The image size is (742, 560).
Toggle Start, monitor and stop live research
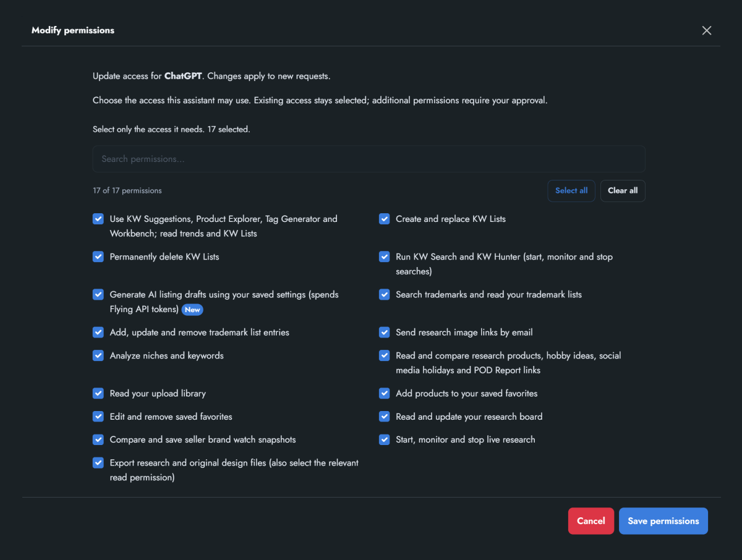(x=384, y=439)
